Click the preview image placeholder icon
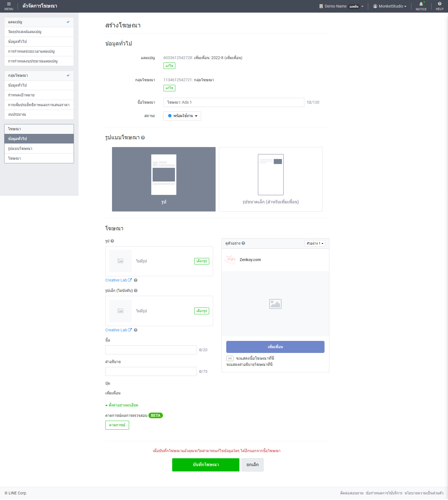Image resolution: width=448 pixels, height=500 pixels. coord(275,304)
